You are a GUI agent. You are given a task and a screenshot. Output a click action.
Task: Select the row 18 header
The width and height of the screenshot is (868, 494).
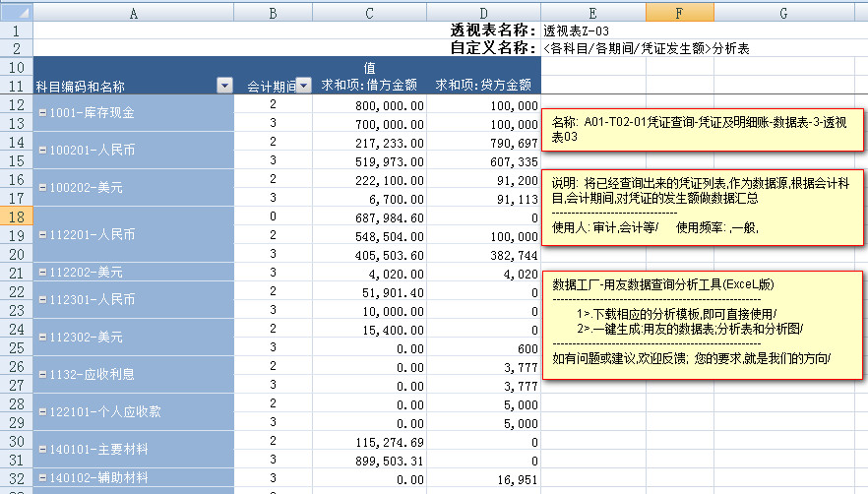click(x=16, y=216)
